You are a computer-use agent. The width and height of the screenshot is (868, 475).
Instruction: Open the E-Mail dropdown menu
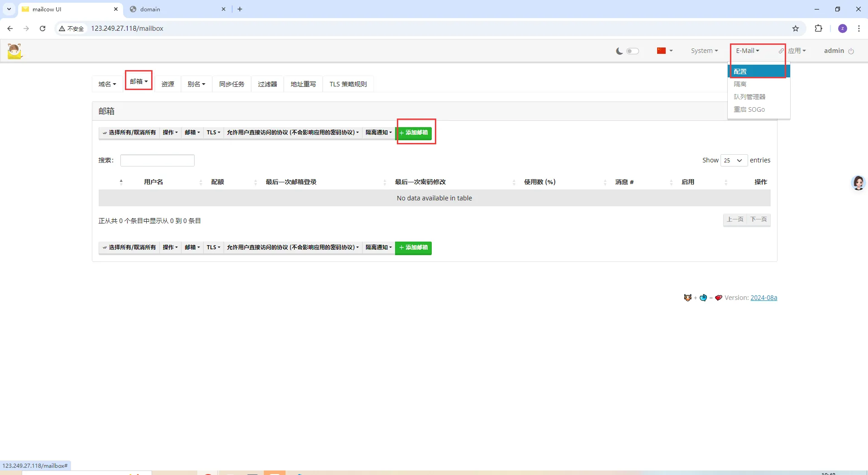748,51
